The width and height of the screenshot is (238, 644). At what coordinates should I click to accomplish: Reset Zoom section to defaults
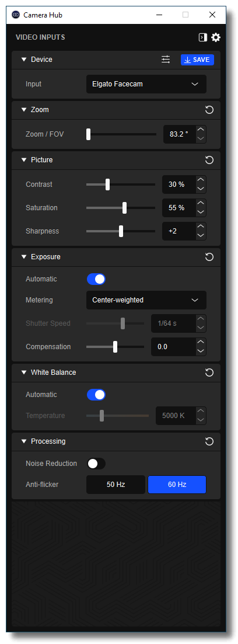(209, 110)
